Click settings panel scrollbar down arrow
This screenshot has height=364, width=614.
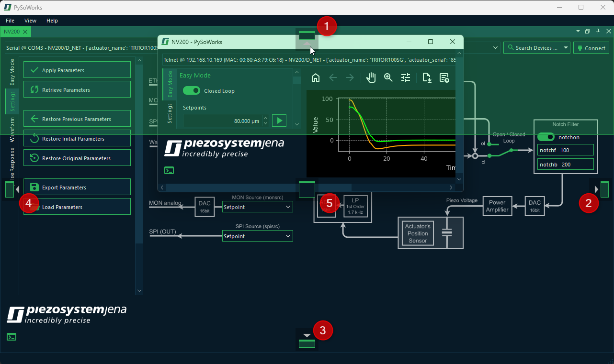[139, 291]
